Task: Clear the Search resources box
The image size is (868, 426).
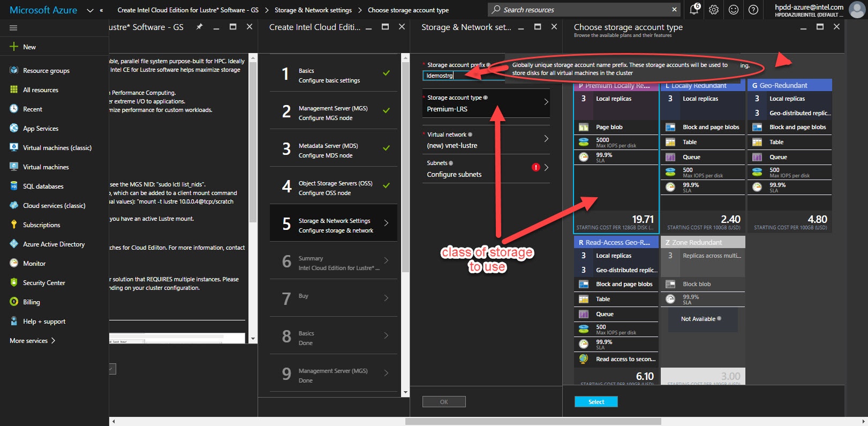Action: click(674, 10)
